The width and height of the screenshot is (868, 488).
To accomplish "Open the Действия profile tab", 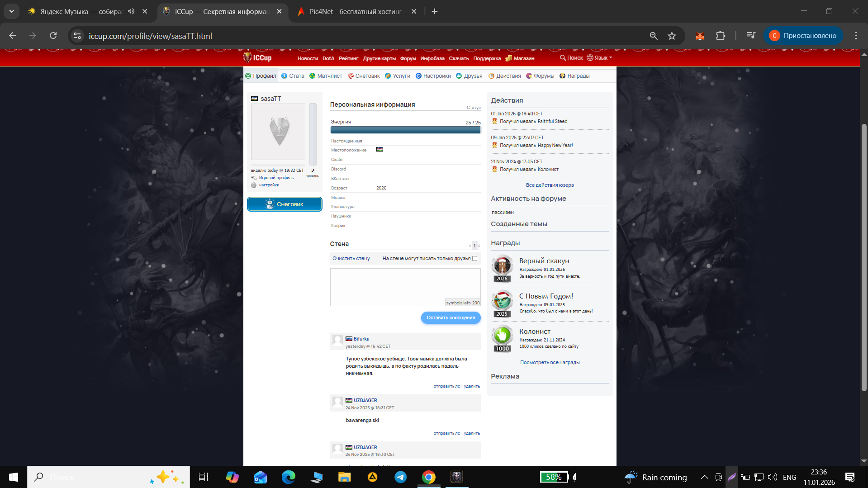I will [505, 76].
